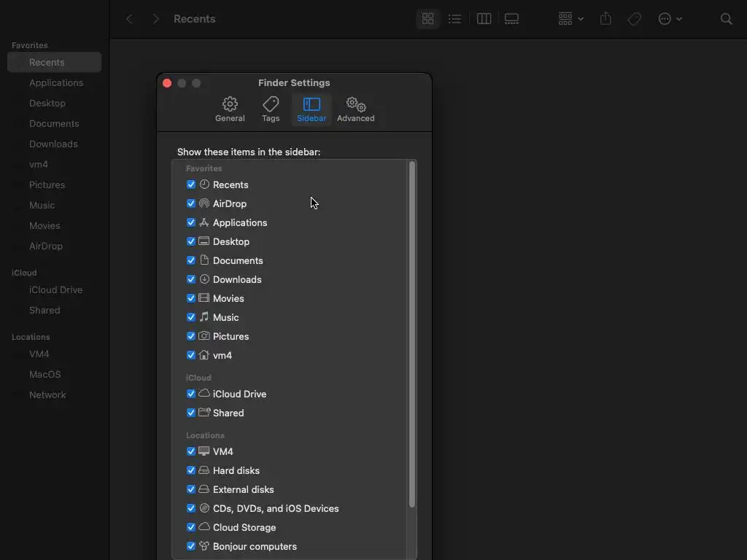
Task: Disable the Cloud Storage checkbox
Action: click(191, 528)
